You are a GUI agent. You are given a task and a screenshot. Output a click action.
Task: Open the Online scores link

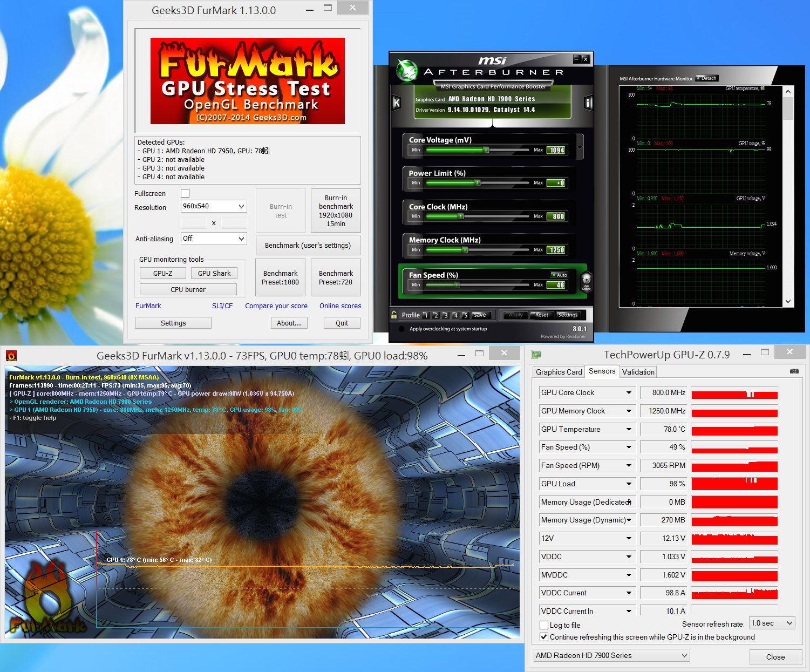pos(340,306)
